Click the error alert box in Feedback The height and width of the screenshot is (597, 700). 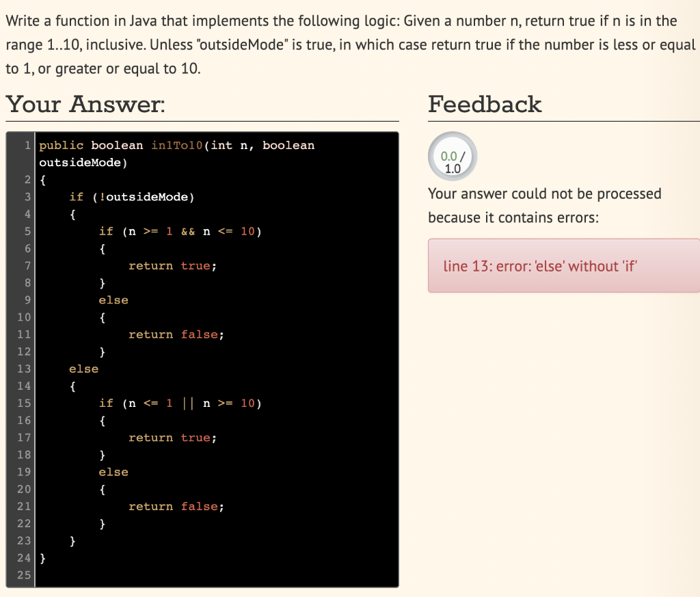tap(563, 266)
